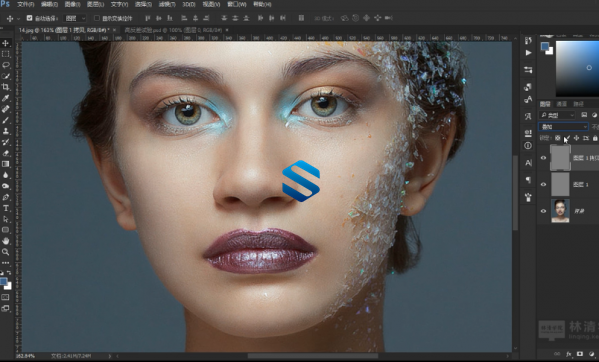Click the layer style fx button

569,354
